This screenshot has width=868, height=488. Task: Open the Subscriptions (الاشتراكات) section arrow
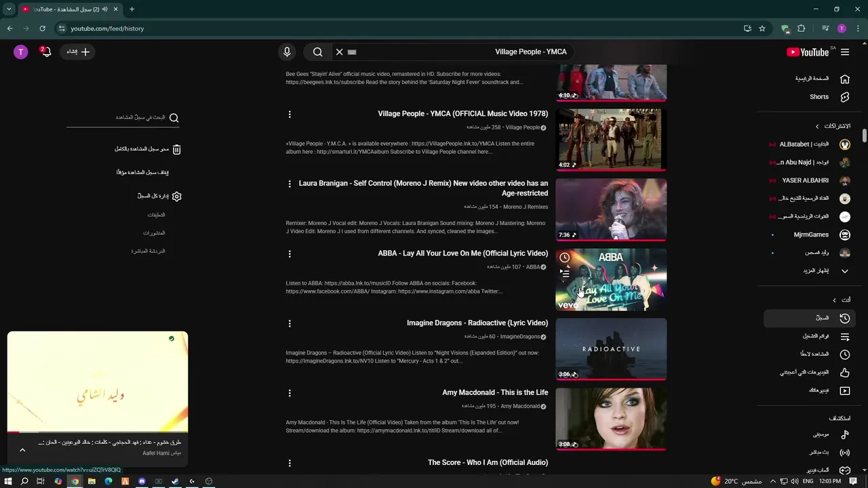817,126
